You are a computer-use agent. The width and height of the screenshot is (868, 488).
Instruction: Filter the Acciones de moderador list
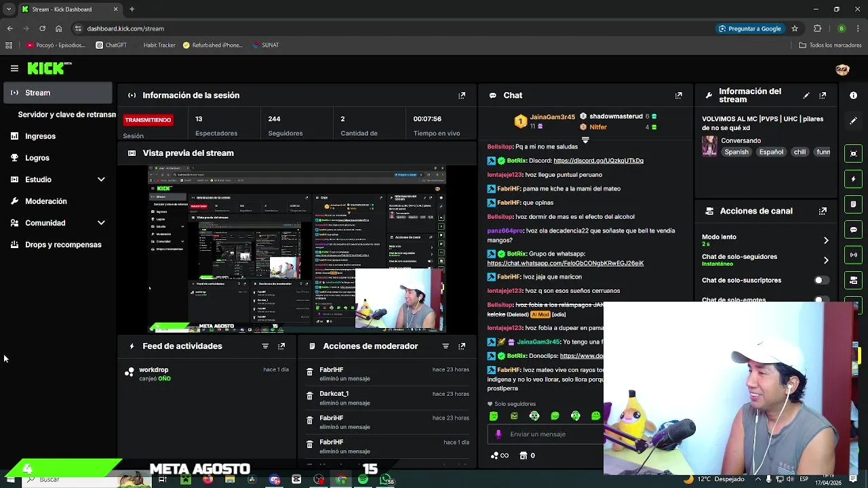click(x=446, y=346)
